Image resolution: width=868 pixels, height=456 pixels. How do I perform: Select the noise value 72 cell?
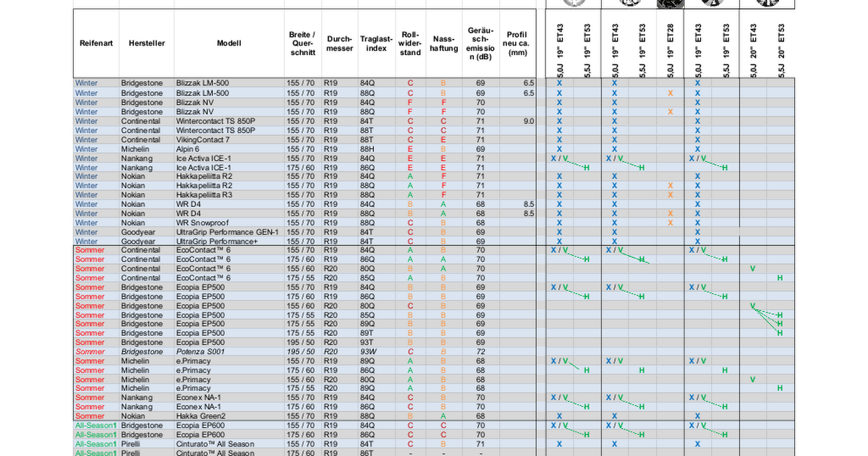[480, 352]
